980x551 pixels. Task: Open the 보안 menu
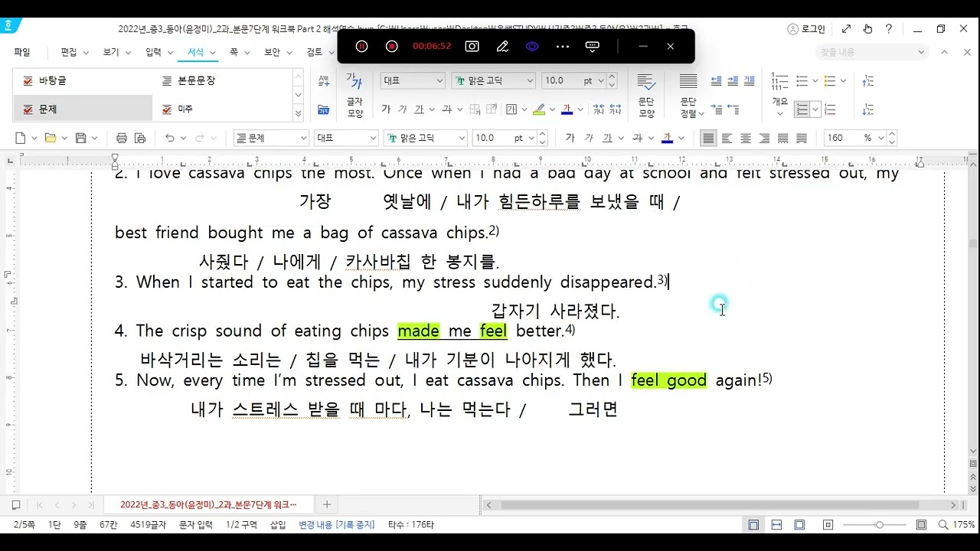272,52
